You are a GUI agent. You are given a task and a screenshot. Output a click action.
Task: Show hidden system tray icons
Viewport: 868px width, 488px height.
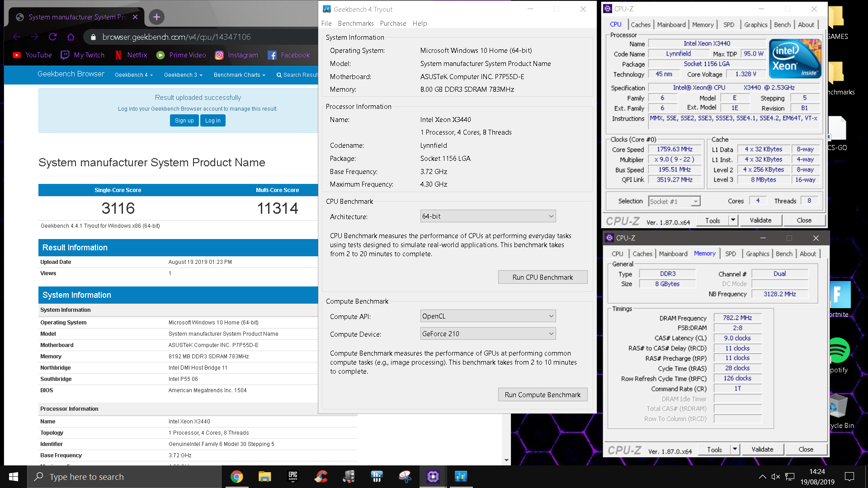tap(762, 477)
